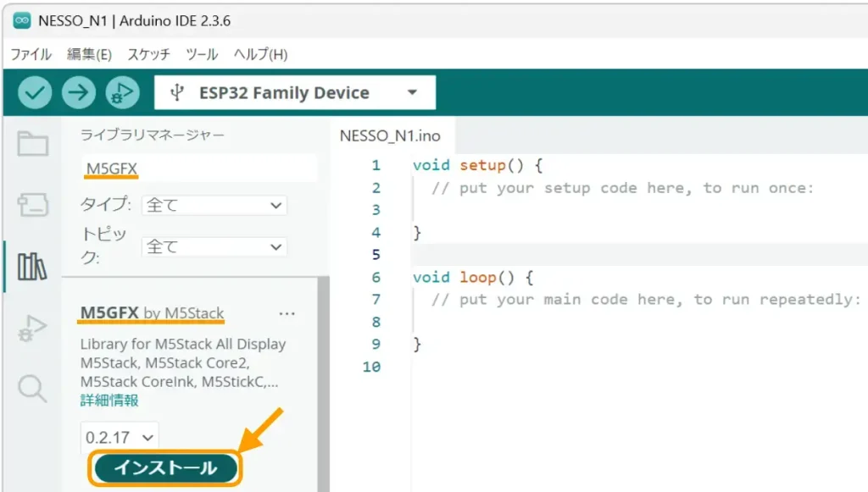The image size is (868, 492).
Task: Open the Boards Manager sidebar icon
Action: tap(32, 204)
